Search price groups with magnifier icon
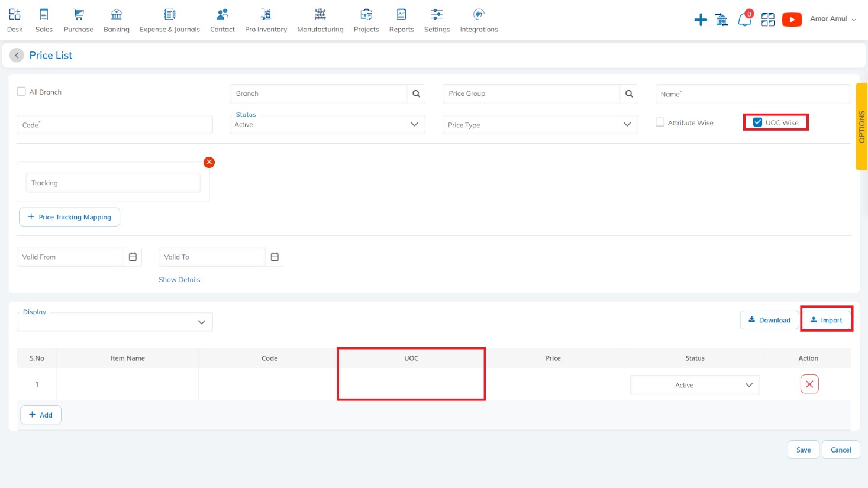 tap(629, 93)
